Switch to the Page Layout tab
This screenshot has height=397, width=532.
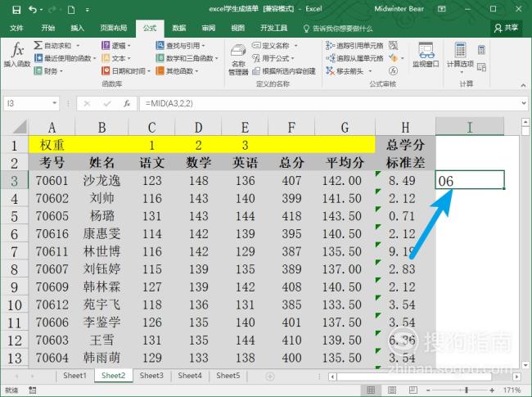coord(113,28)
